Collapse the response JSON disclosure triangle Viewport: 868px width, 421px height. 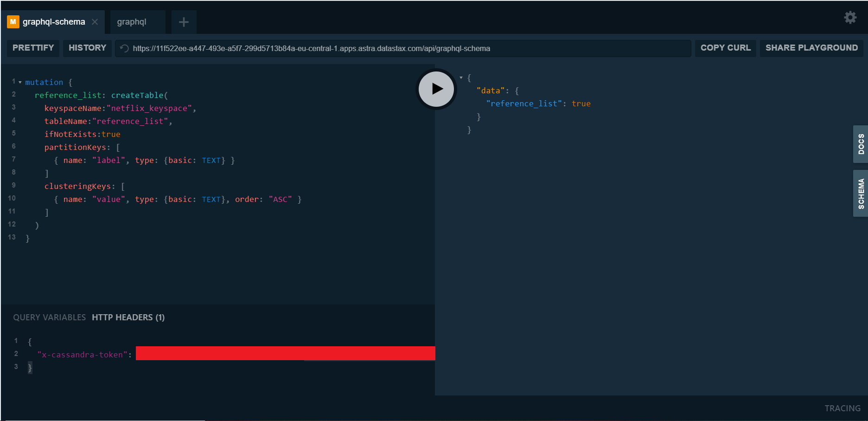click(460, 78)
